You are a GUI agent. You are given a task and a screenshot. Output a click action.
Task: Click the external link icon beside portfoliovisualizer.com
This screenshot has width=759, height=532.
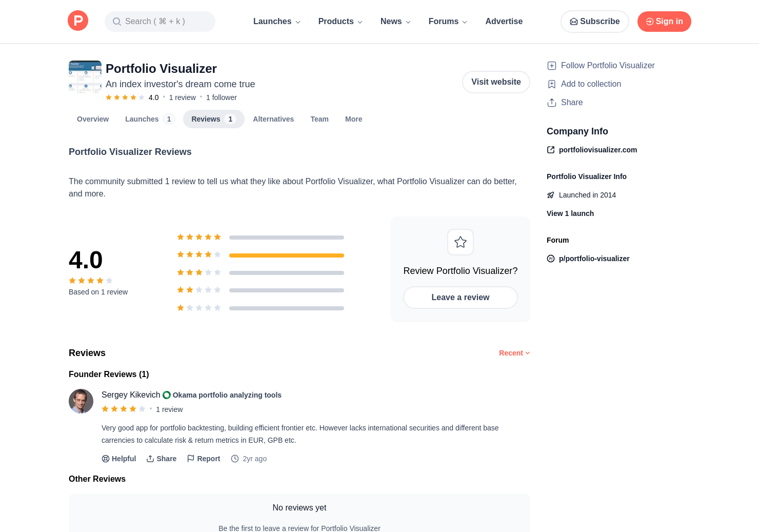pos(550,150)
